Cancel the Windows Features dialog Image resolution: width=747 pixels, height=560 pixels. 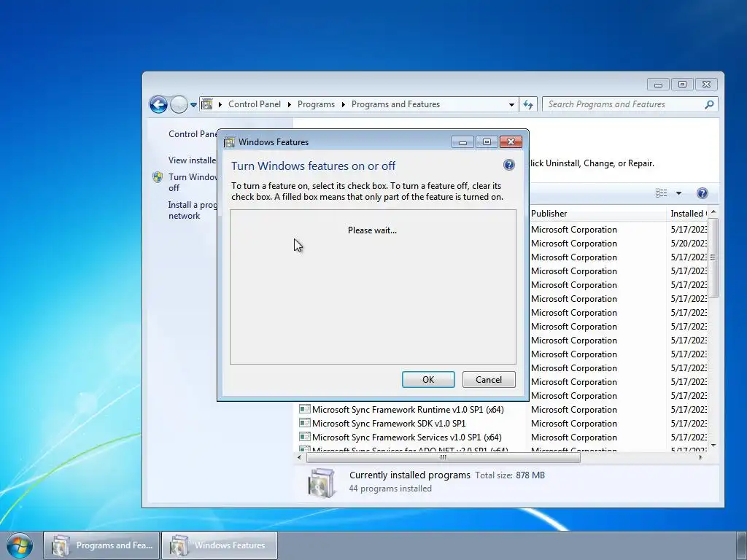tap(489, 379)
